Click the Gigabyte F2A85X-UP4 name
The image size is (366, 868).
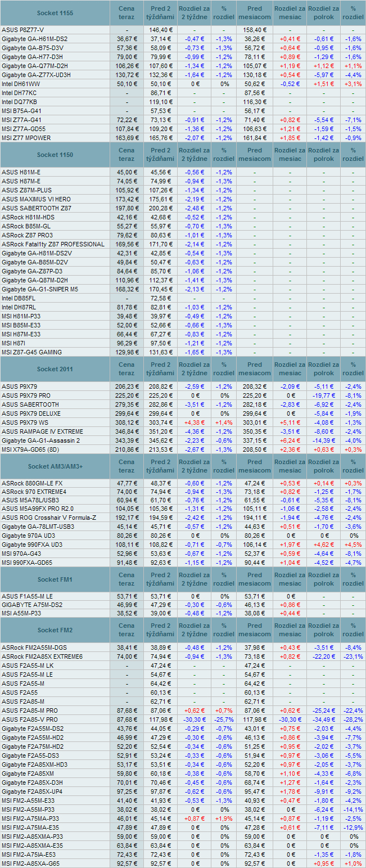33,791
